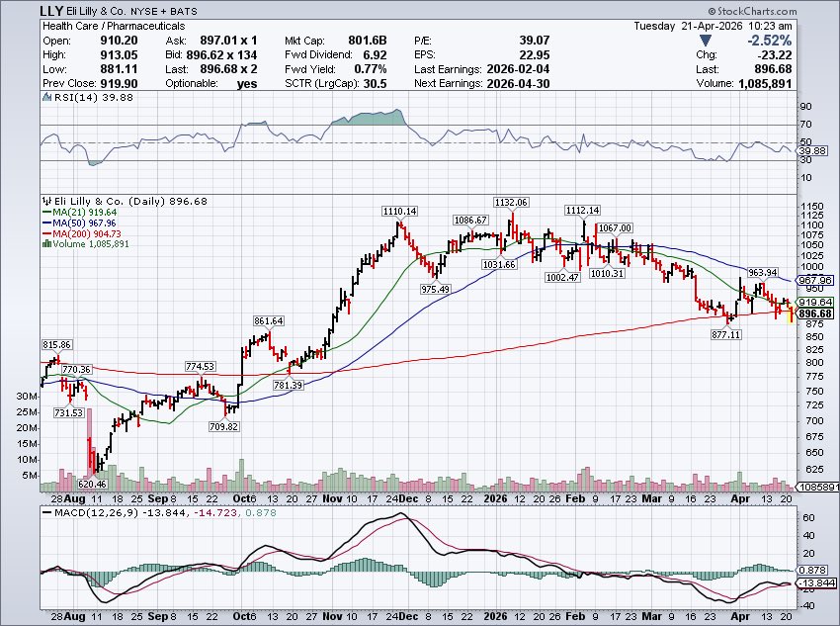Click the current price tag 896.68 on axis
Viewport: 840px width, 626px height.
815,313
